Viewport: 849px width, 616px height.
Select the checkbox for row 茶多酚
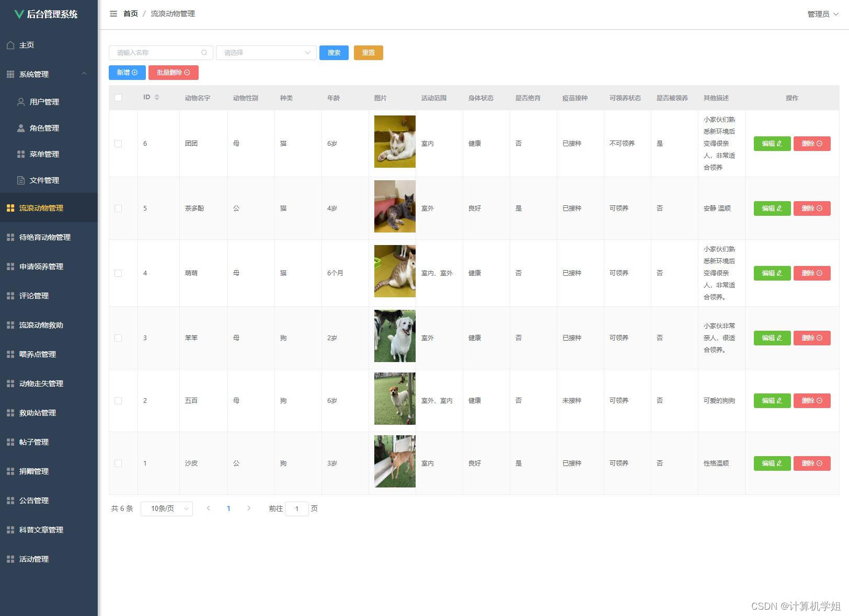click(118, 208)
